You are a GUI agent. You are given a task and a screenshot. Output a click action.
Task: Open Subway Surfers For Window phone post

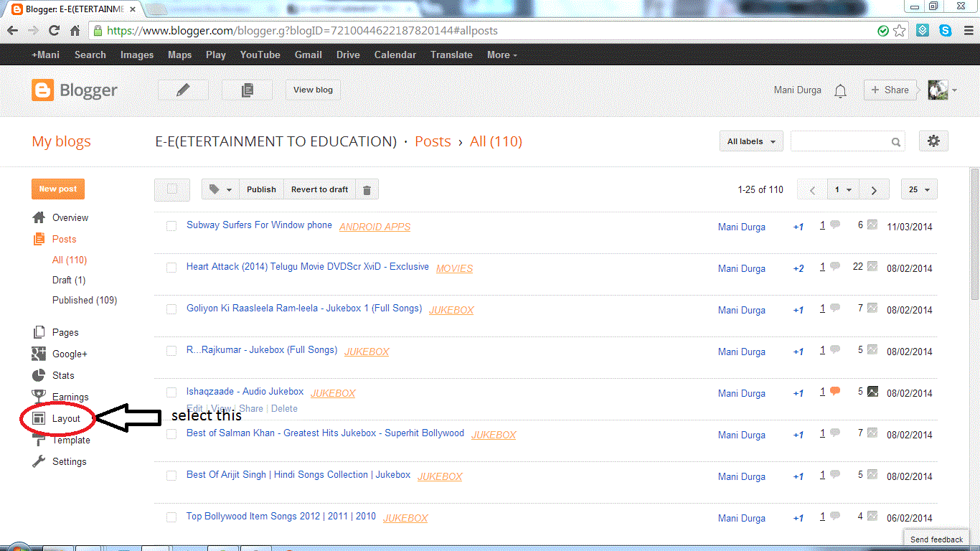point(259,225)
